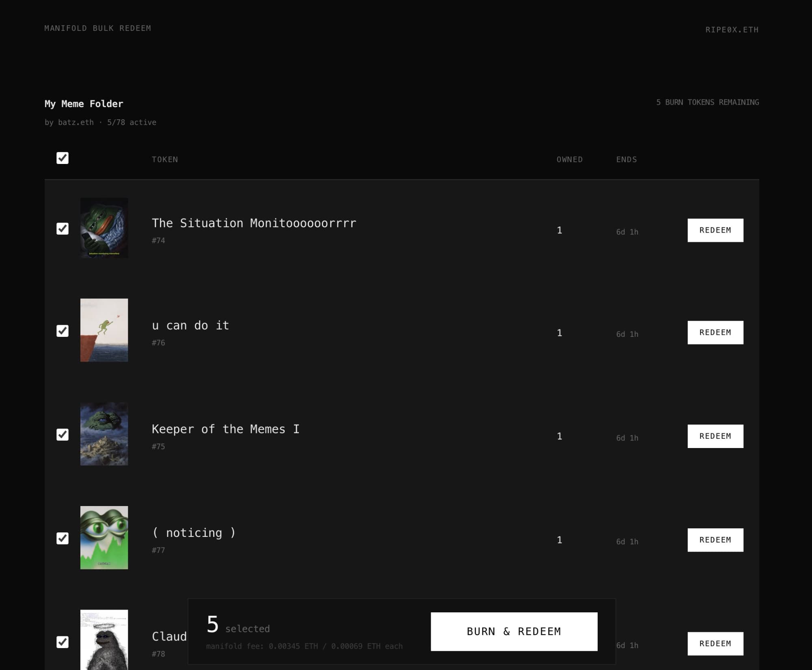Open the u can do it frog thumbnail

pos(104,330)
